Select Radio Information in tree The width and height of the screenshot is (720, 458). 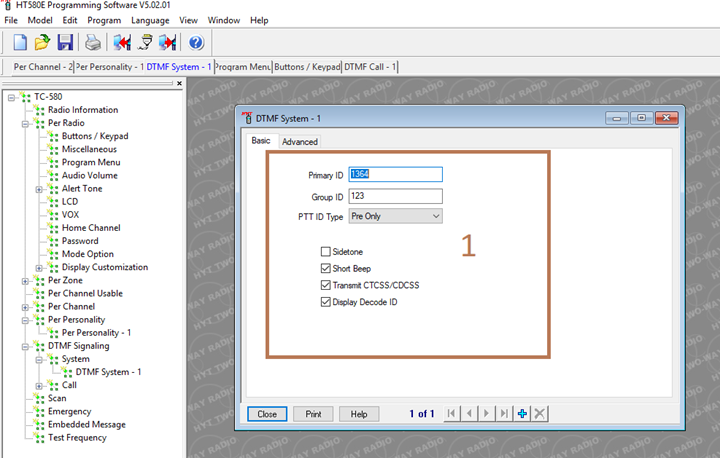point(83,110)
